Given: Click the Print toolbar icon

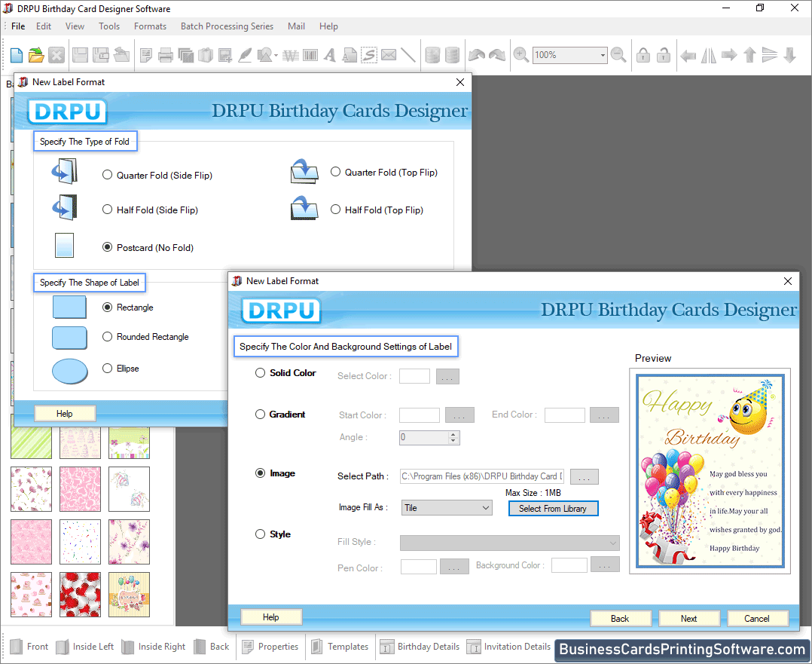Looking at the screenshot, I should (x=165, y=55).
